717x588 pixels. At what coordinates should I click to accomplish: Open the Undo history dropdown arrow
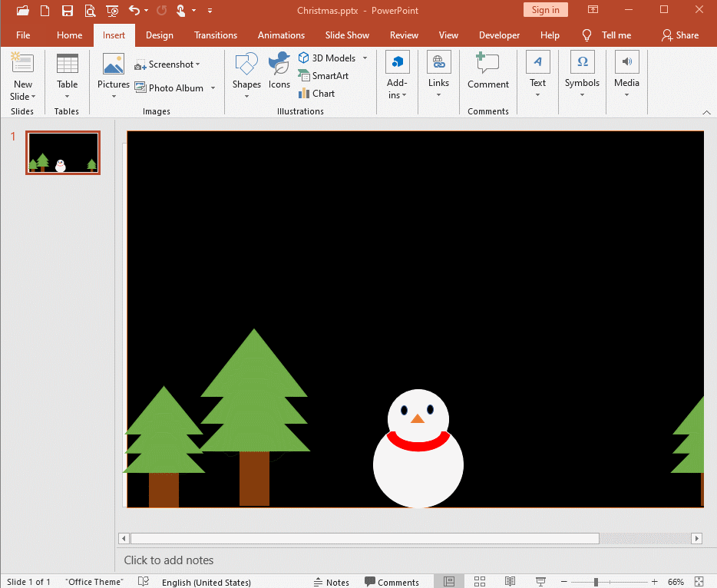(x=147, y=10)
